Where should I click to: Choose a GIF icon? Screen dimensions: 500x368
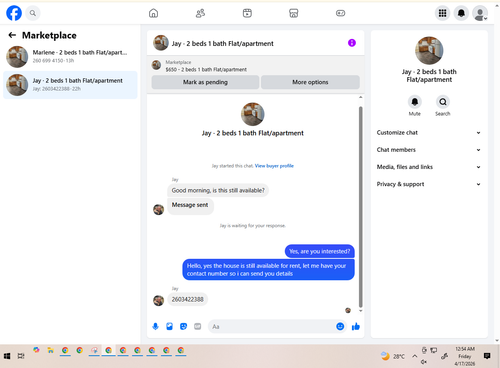[198, 326]
